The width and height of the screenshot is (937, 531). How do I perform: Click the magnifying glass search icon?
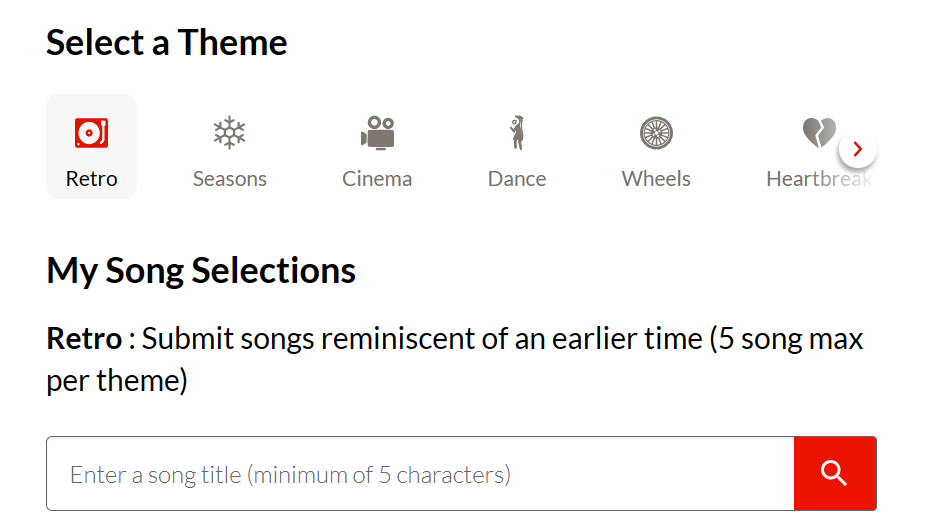pyautogui.click(x=834, y=473)
